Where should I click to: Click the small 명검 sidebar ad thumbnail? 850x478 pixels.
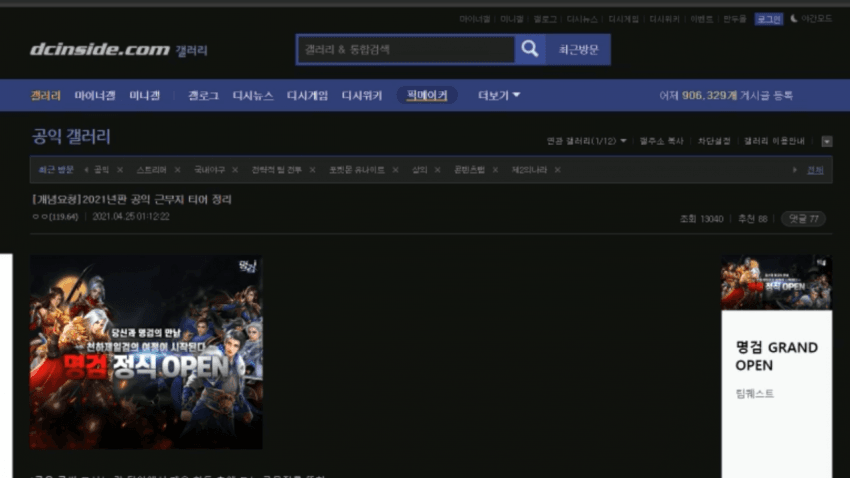[776, 282]
